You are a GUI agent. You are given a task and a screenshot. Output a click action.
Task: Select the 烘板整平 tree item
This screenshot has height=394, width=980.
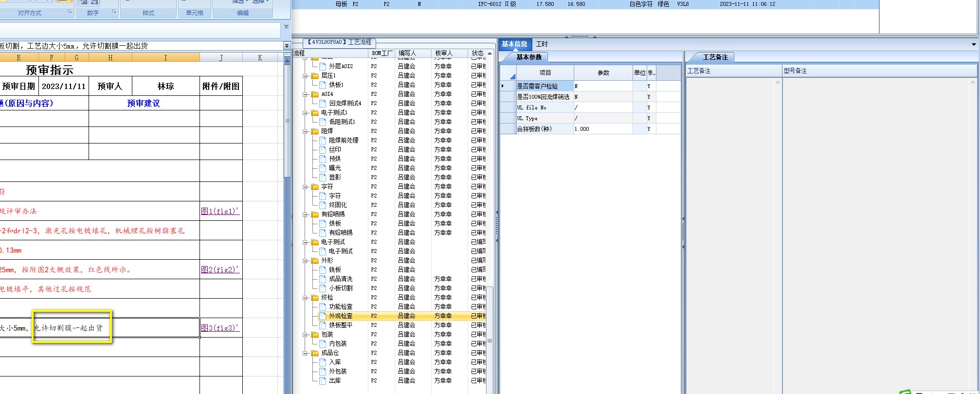click(340, 325)
